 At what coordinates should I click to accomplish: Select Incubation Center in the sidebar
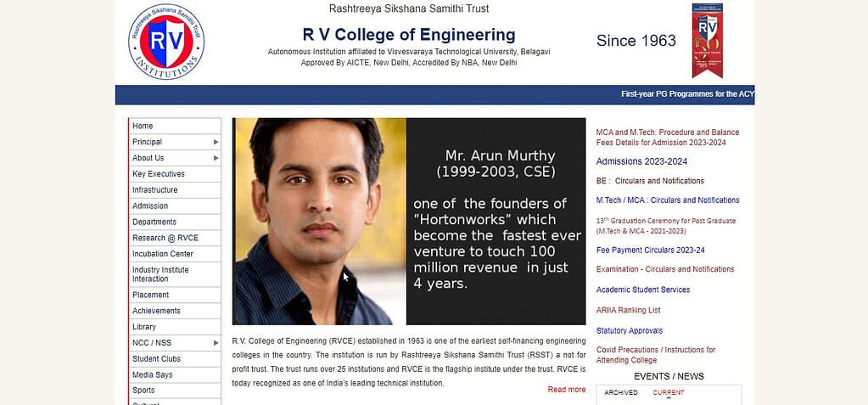[x=175, y=255]
